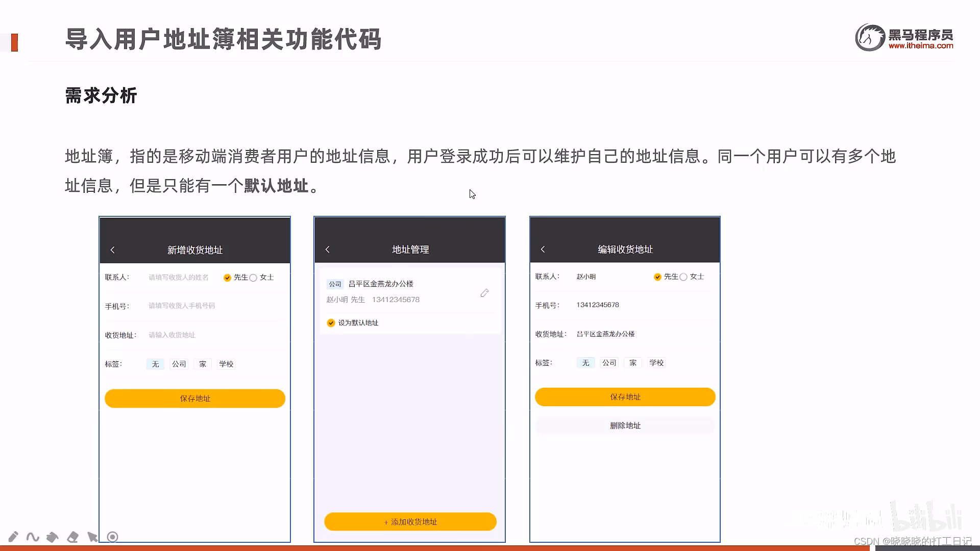Screen dimensions: 980x551
Task: Click the 地址管理 screen title
Action: (x=410, y=249)
